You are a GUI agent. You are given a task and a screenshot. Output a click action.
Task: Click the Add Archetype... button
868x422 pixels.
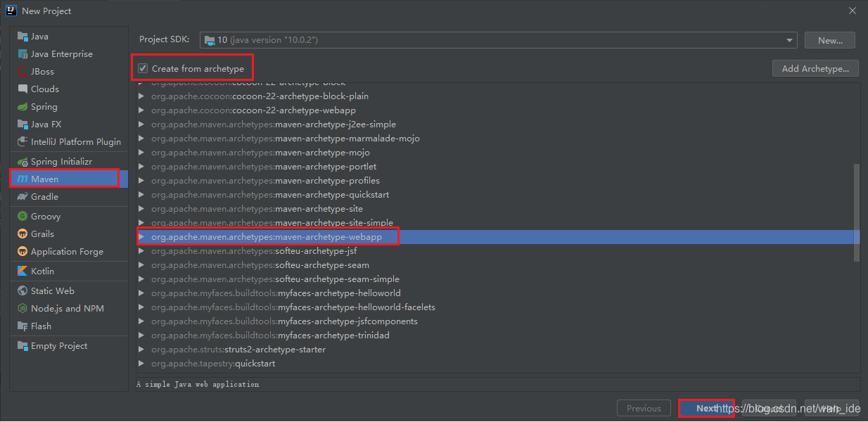[815, 68]
